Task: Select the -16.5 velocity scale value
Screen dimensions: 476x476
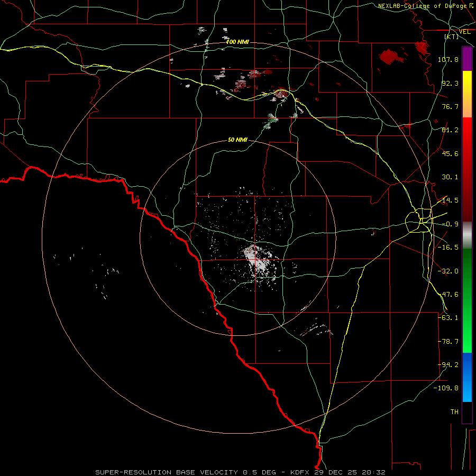Action: click(x=448, y=248)
